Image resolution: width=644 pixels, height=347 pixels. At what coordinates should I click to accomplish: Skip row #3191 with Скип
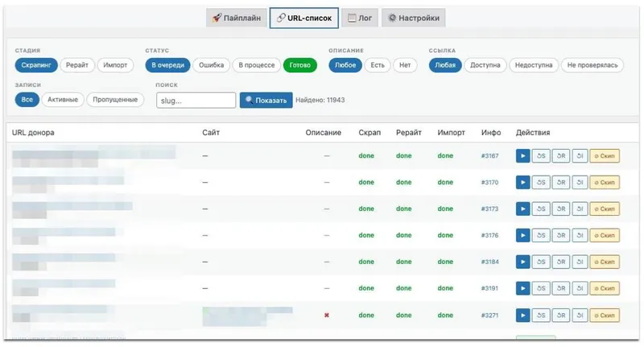pos(605,288)
